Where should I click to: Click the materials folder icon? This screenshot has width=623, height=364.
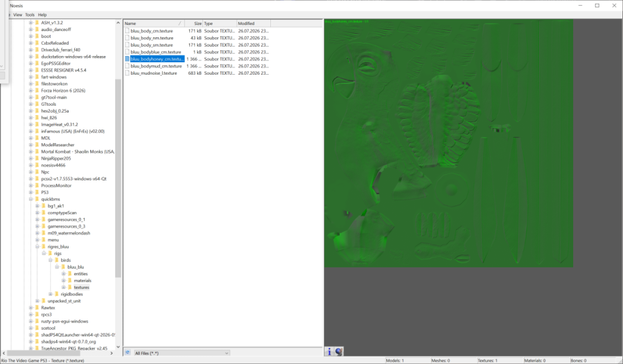(x=70, y=280)
